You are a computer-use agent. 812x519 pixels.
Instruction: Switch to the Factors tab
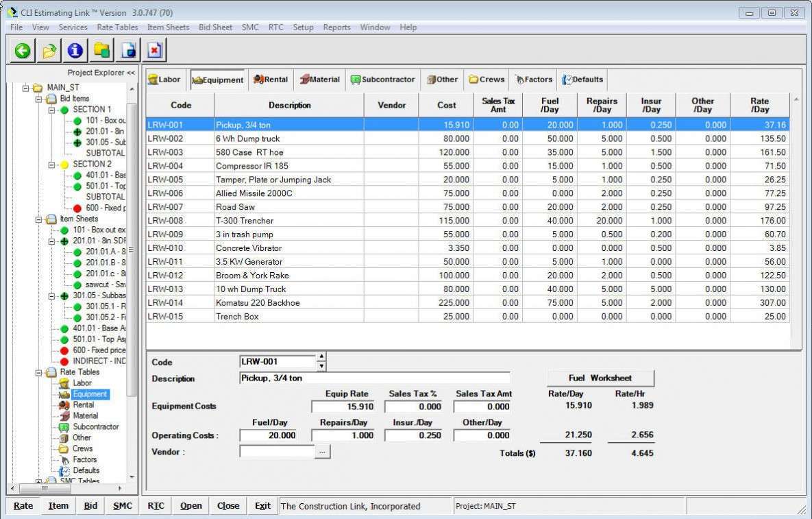(533, 80)
